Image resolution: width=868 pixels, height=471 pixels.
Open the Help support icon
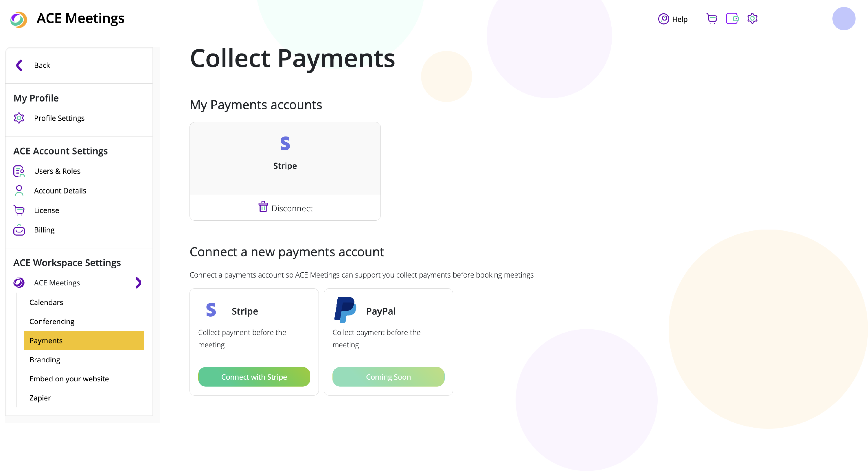[x=663, y=19]
